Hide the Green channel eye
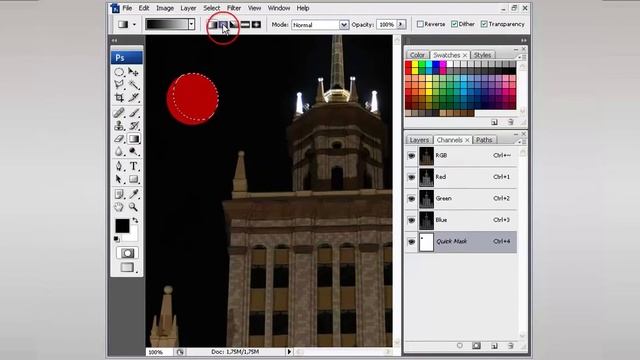This screenshot has width=640, height=360. click(411, 199)
